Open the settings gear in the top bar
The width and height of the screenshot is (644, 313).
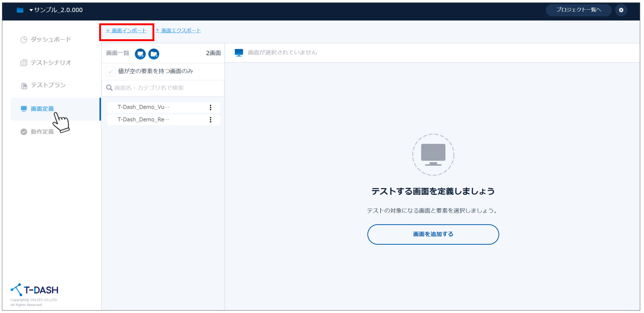(621, 10)
